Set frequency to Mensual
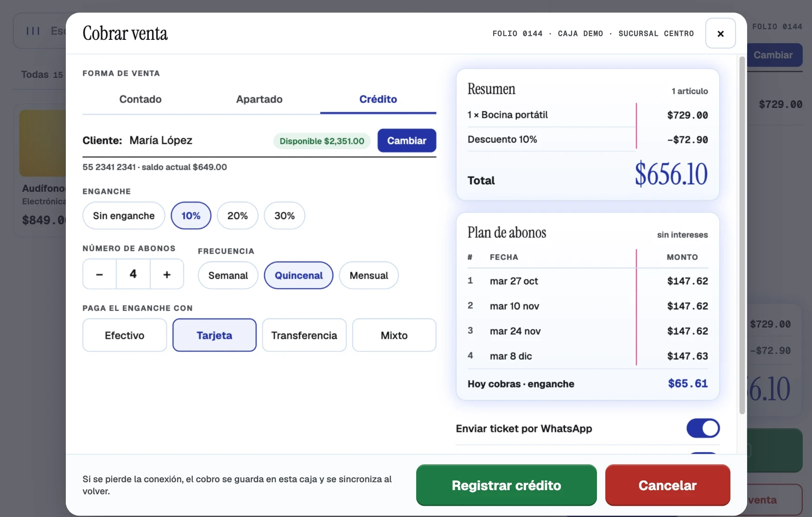The width and height of the screenshot is (812, 517). click(368, 275)
